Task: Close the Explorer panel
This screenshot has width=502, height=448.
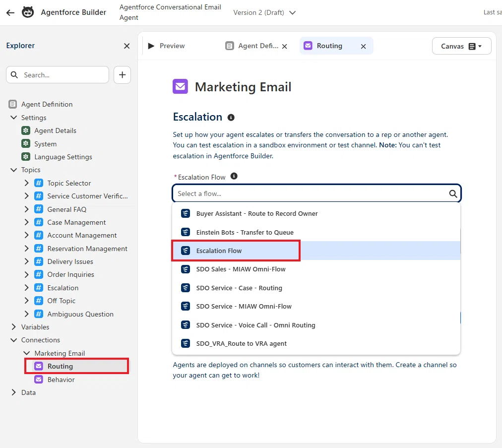Action: pyautogui.click(x=127, y=46)
